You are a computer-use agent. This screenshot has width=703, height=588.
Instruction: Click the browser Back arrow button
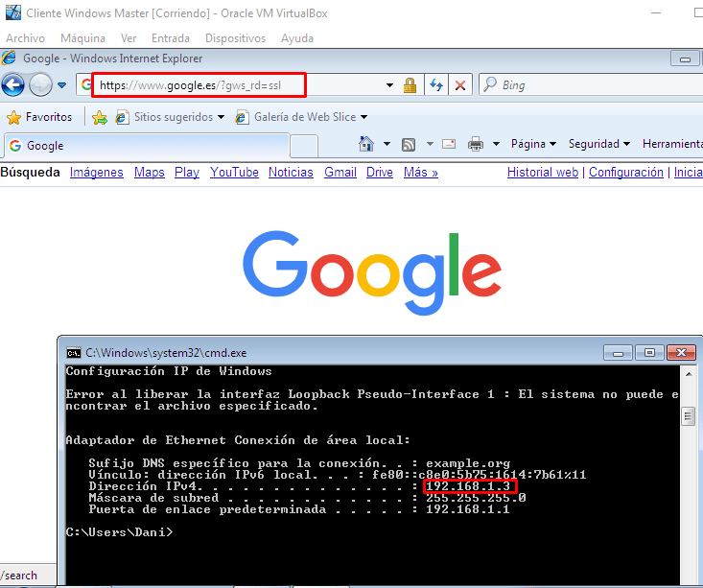tap(13, 85)
